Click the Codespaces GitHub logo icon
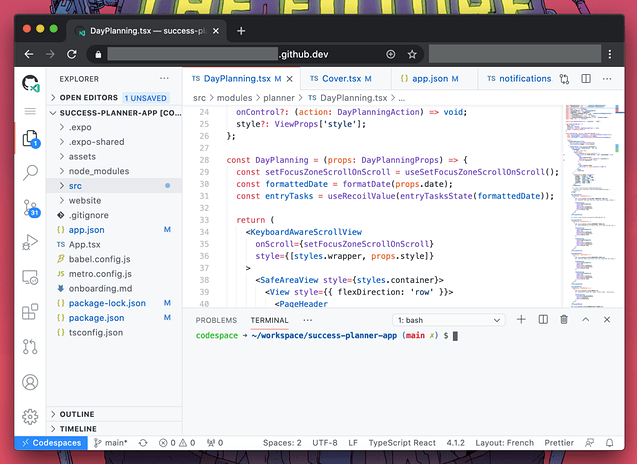This screenshot has width=637, height=464. tap(30, 83)
